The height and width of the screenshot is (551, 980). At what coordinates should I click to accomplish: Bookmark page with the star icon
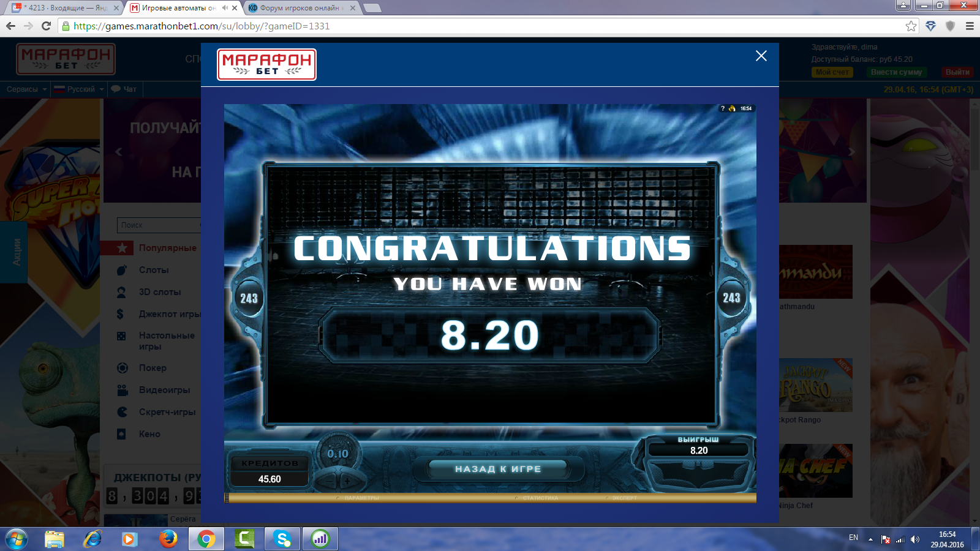(x=911, y=26)
